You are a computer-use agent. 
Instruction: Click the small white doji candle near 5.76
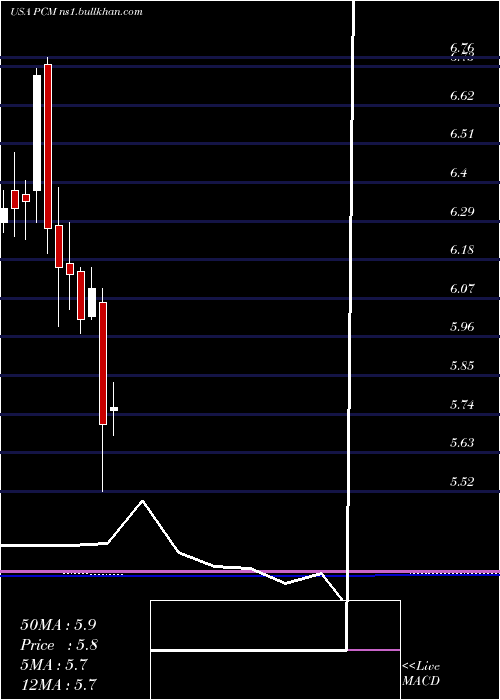point(114,408)
